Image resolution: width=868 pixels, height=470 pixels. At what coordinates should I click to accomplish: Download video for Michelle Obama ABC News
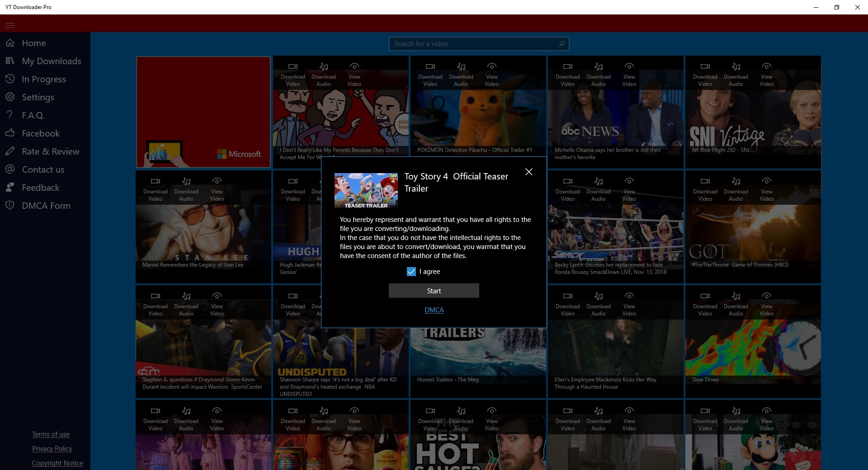[568, 75]
